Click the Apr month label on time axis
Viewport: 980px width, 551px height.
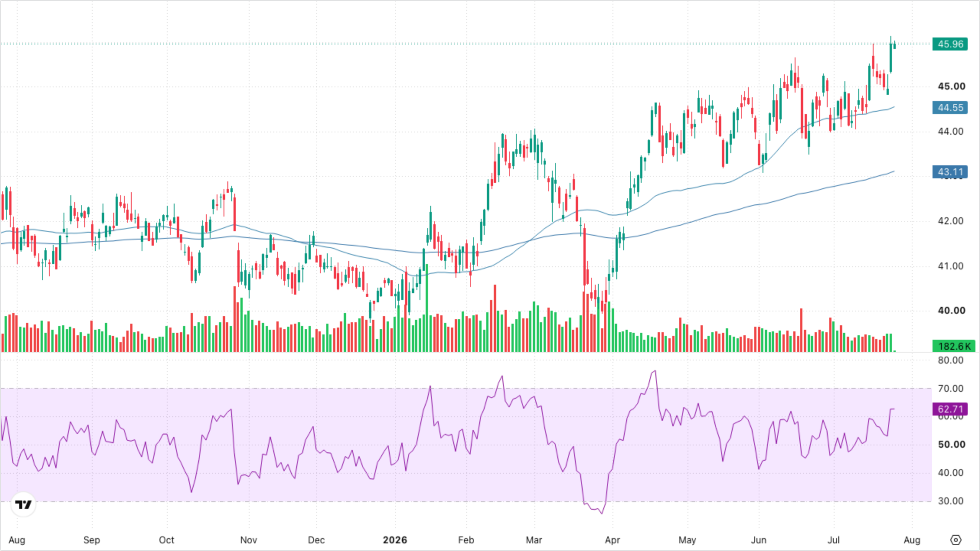612,540
